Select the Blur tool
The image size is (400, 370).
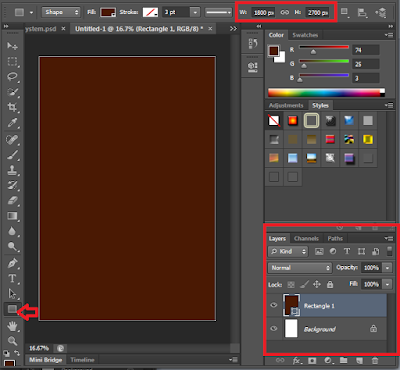coord(12,231)
